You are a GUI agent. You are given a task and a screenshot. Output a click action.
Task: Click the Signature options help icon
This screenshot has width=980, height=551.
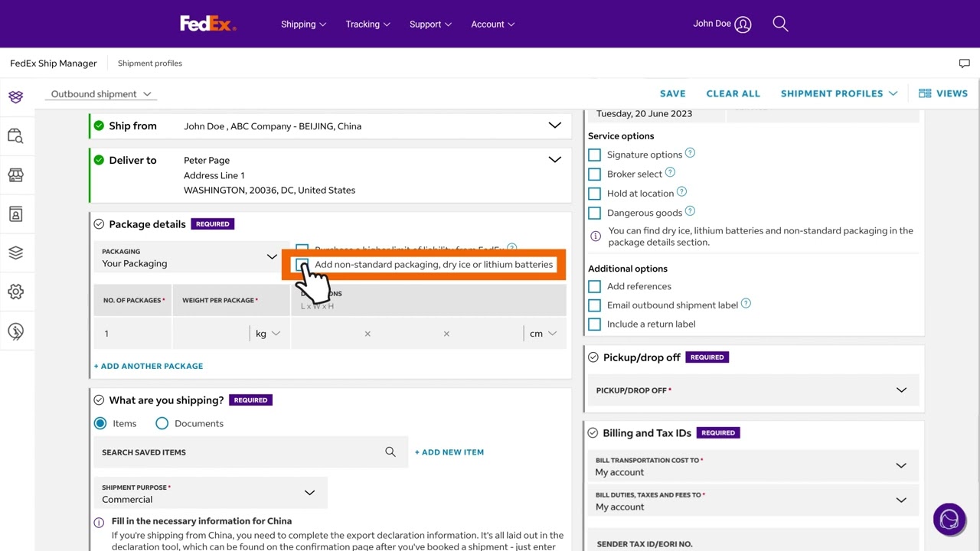690,153
